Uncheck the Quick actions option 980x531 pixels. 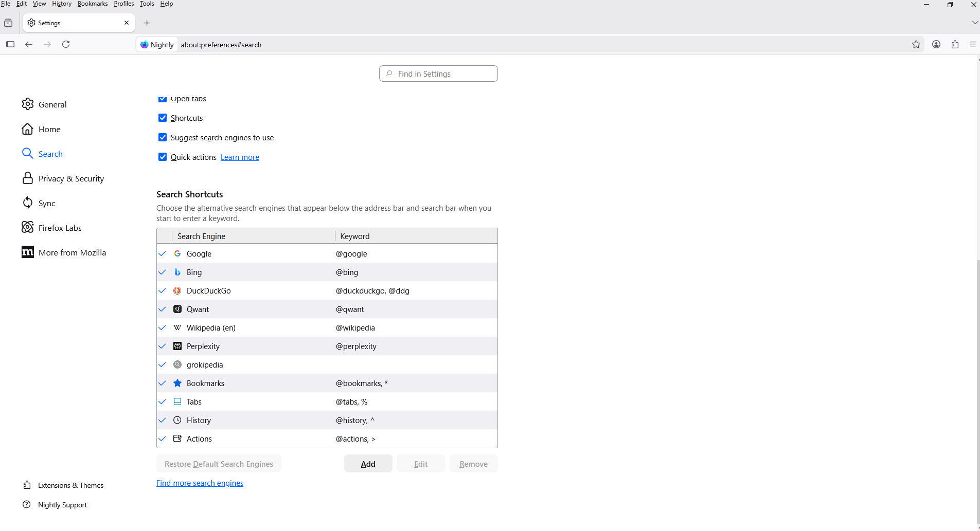(x=163, y=157)
